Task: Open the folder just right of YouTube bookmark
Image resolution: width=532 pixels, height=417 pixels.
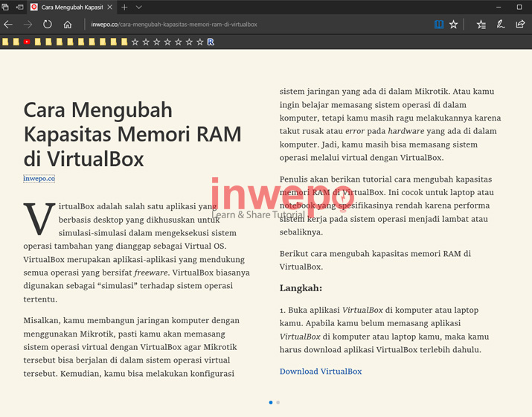Action: (x=38, y=42)
